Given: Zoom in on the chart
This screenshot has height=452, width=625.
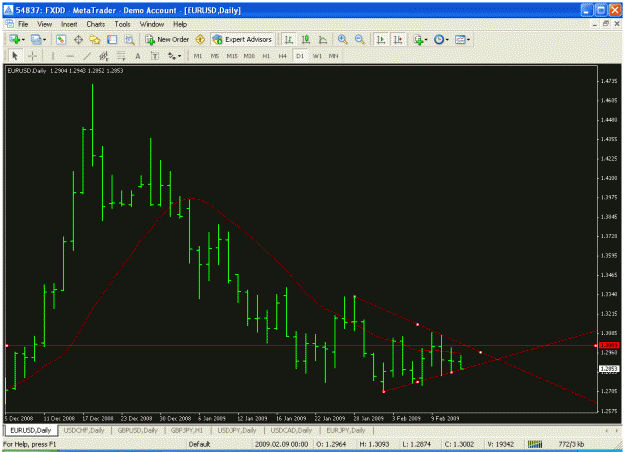Looking at the screenshot, I should pos(342,39).
